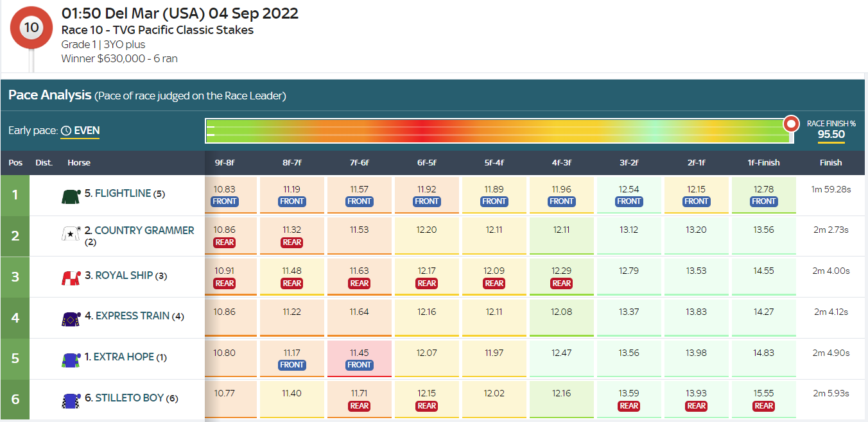The width and height of the screenshot is (868, 422).
Task: Click Extra Hope's blue and green silk icon
Action: (70, 358)
